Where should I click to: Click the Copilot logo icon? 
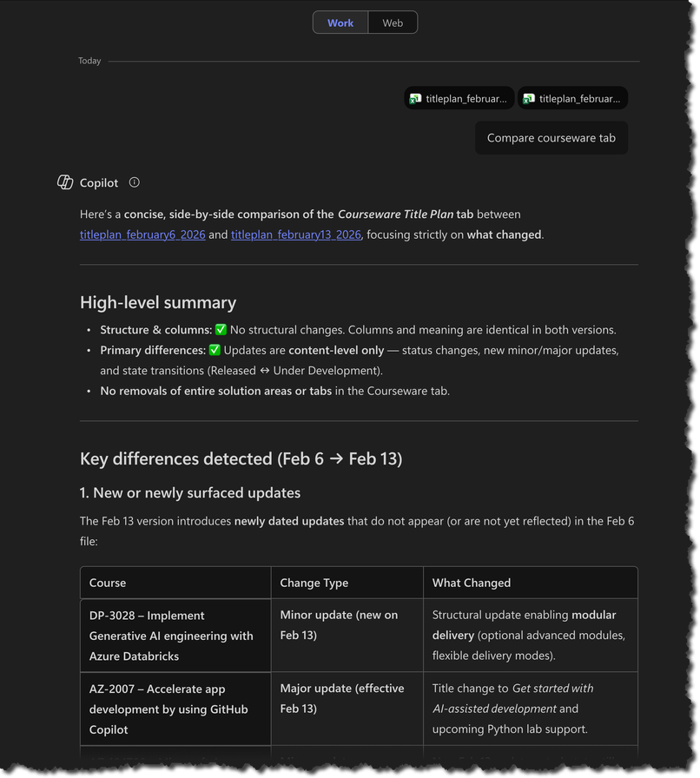point(65,182)
